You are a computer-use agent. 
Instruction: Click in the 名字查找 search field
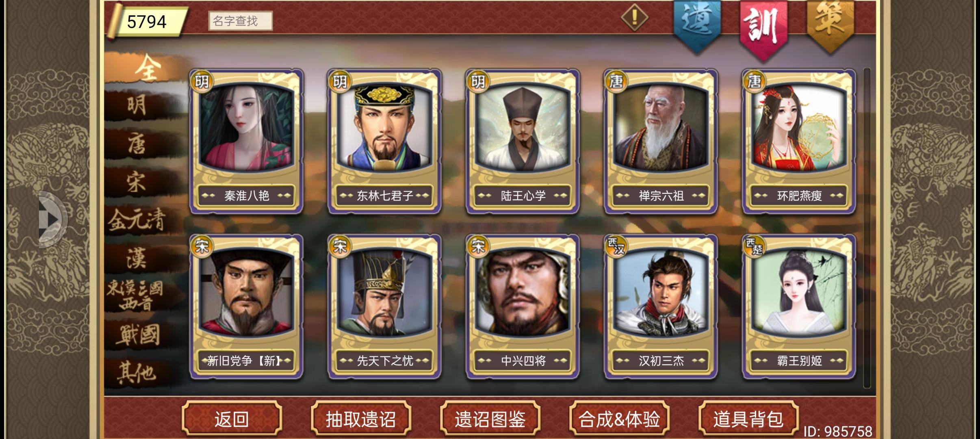click(240, 21)
